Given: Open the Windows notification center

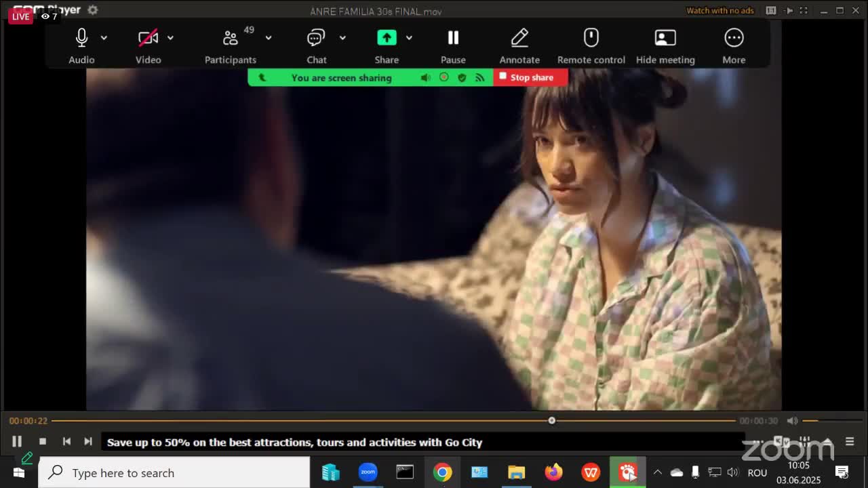Looking at the screenshot, I should (842, 472).
